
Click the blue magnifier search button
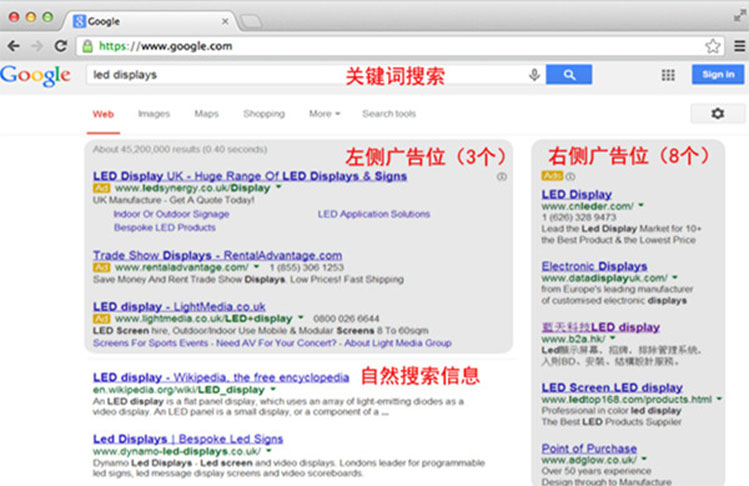[x=569, y=75]
